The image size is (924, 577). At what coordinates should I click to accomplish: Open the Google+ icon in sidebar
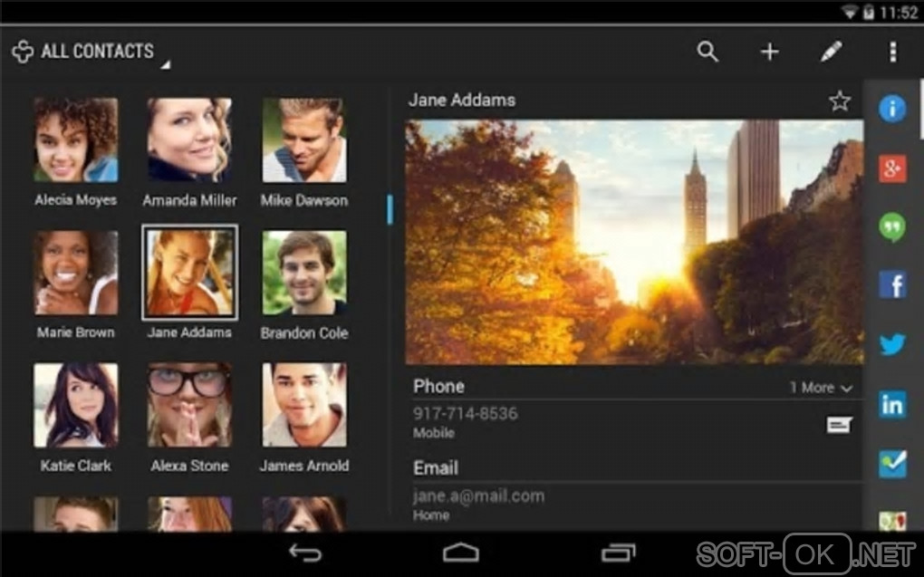[x=892, y=168]
